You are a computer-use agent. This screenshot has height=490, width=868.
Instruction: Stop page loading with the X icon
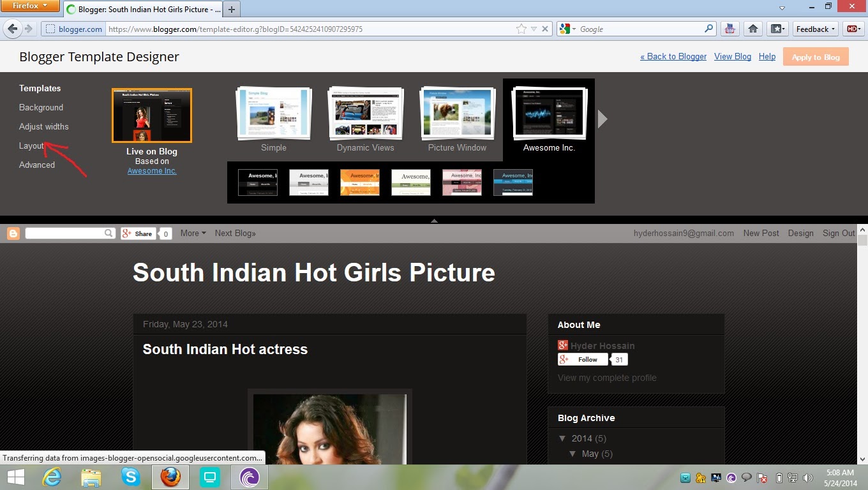(545, 29)
